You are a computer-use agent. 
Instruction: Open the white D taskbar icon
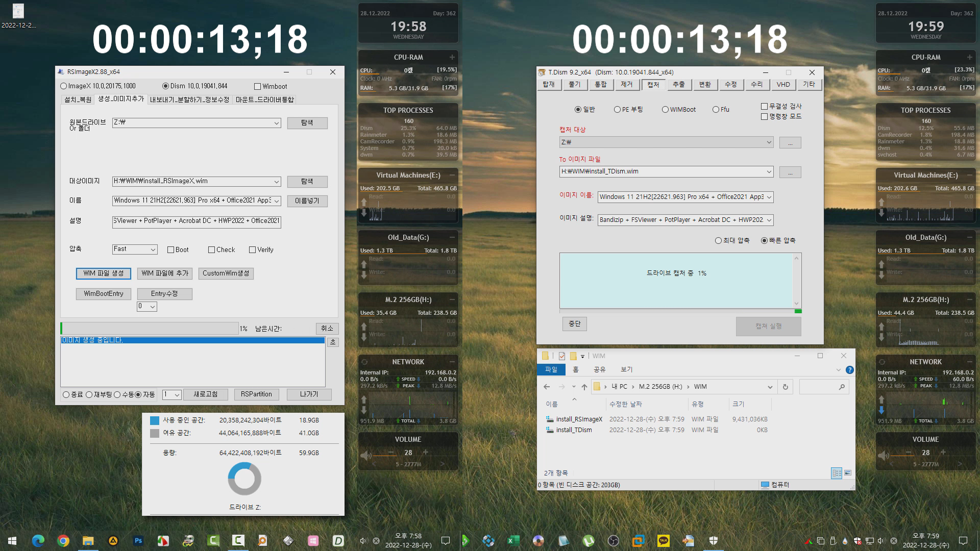click(x=338, y=541)
